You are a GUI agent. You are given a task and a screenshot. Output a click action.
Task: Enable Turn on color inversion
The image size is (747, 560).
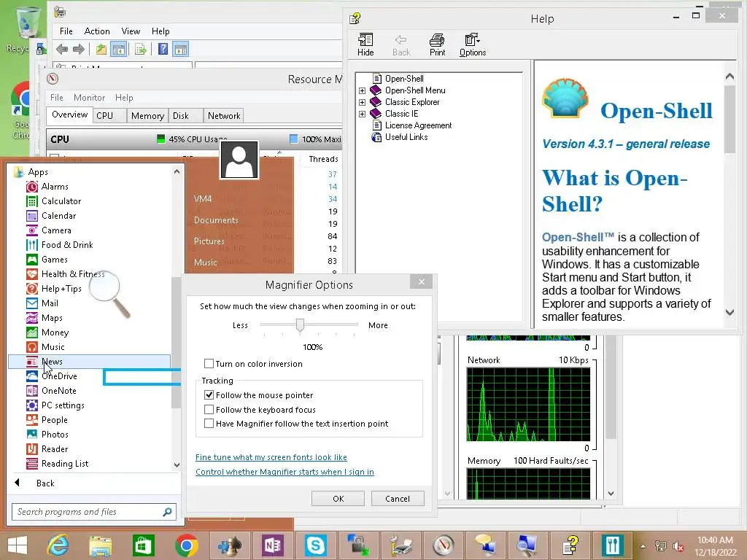[x=209, y=364]
